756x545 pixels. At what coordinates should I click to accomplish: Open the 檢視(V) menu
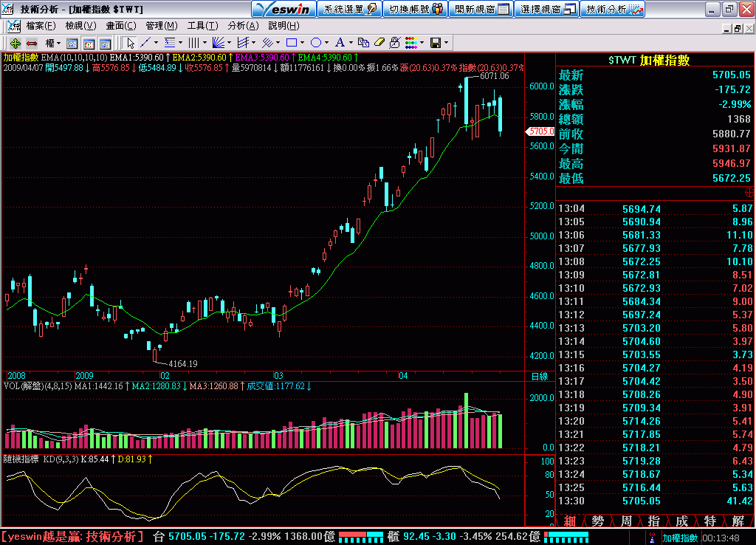(x=81, y=26)
